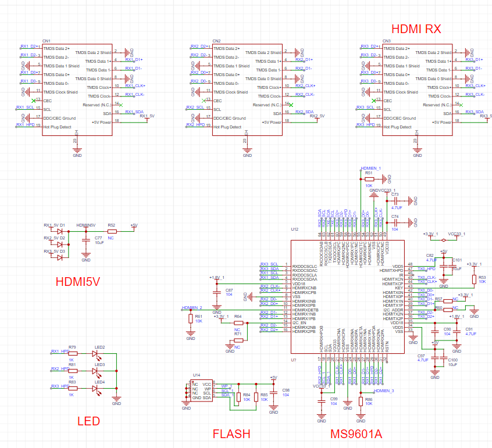This screenshot has width=492, height=448.
Task: Click the no-connect marker on CN1 CEC pin
Action: tap(33, 101)
